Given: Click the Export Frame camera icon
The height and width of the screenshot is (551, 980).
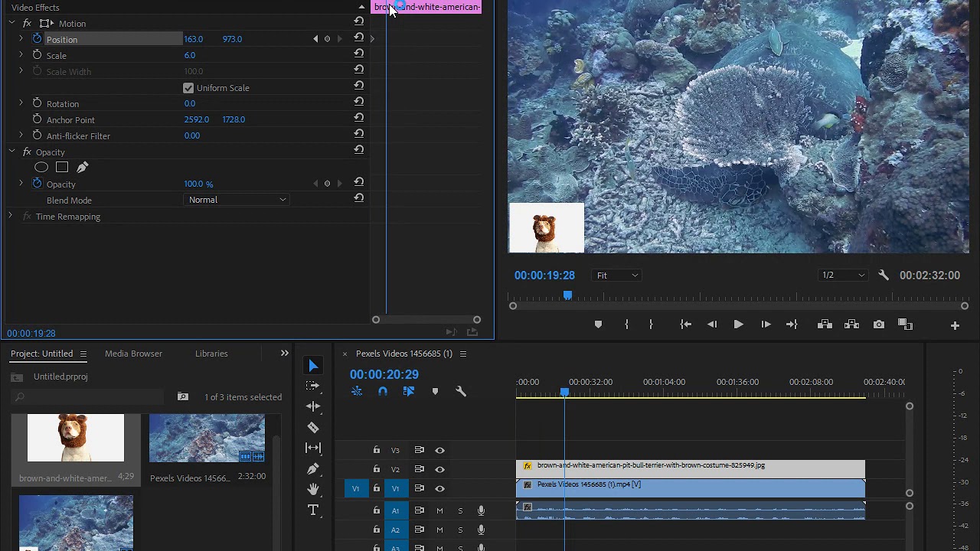Looking at the screenshot, I should coord(879,324).
